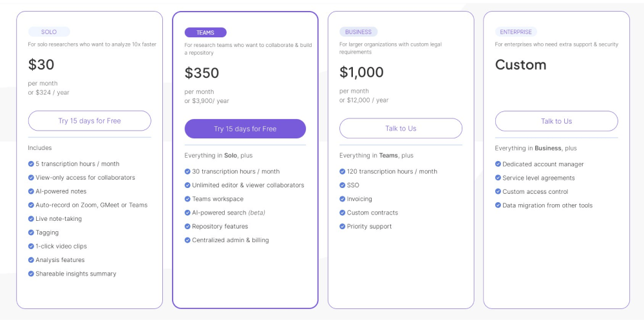Click the checkmark icon next to AI-powered notes
Screen dimensions: 644x320
point(31,191)
